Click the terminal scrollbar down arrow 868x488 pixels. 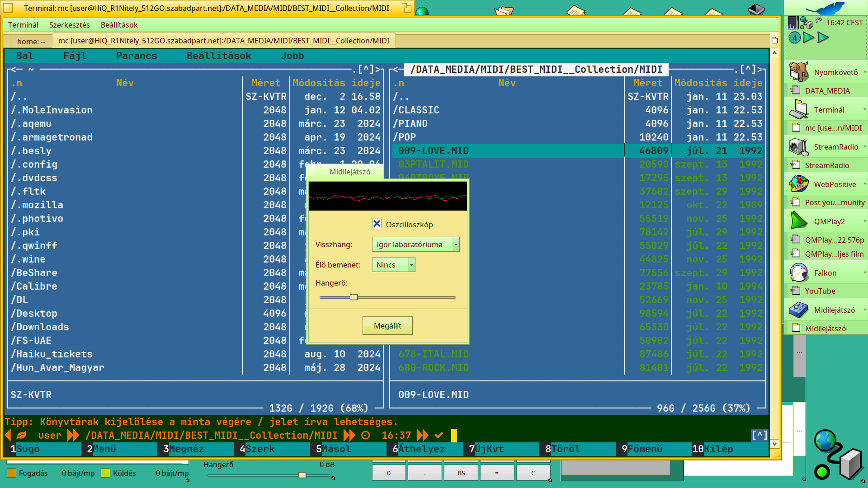774,444
